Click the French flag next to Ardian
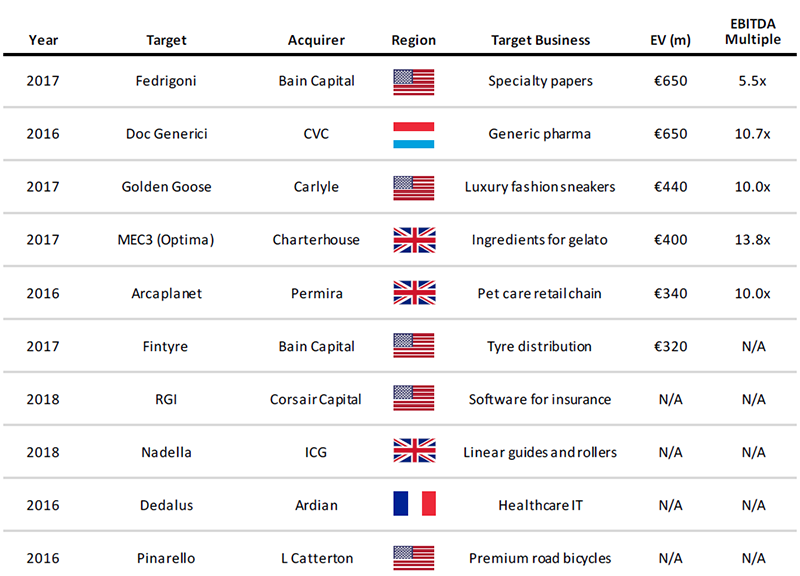The image size is (800, 576). (x=414, y=505)
